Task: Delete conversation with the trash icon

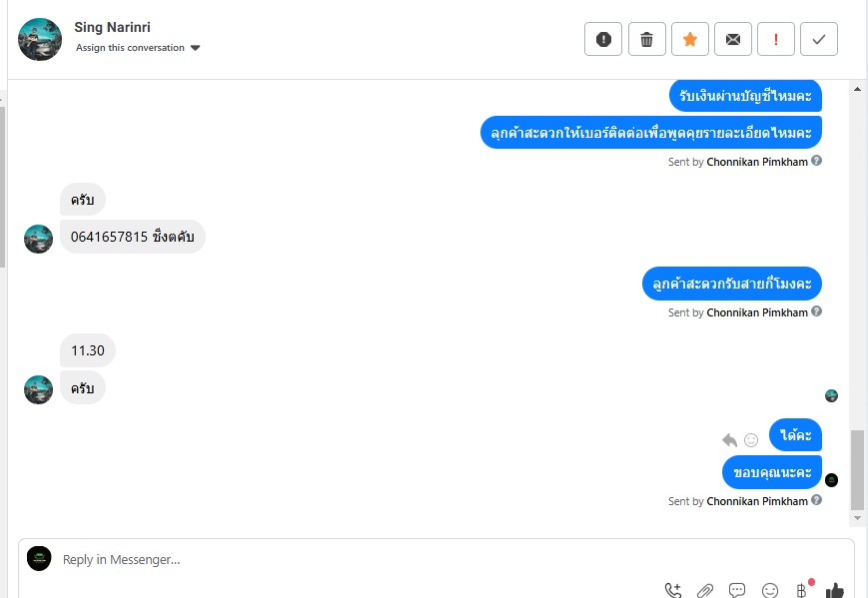Action: (x=646, y=39)
